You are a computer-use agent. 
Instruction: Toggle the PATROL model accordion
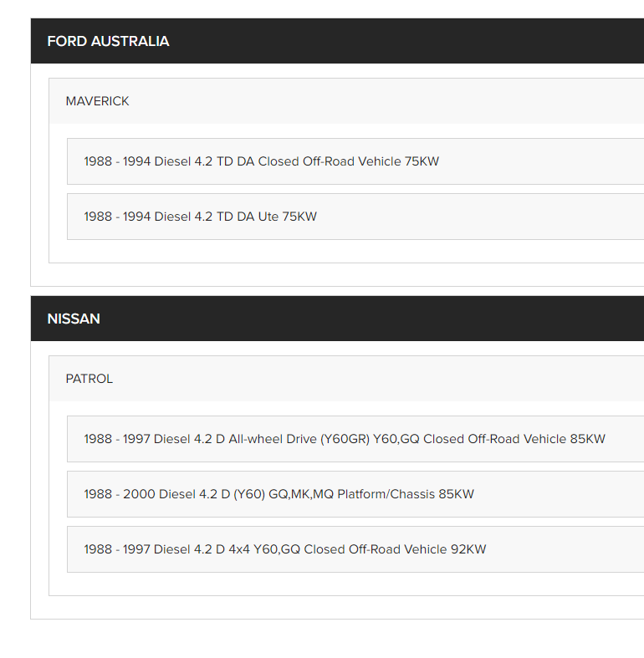point(345,379)
